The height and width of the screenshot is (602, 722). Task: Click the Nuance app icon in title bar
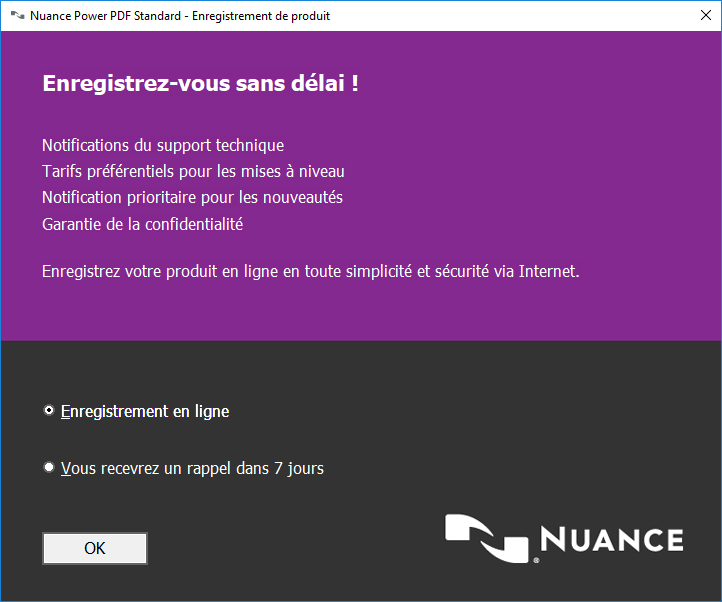pos(17,16)
